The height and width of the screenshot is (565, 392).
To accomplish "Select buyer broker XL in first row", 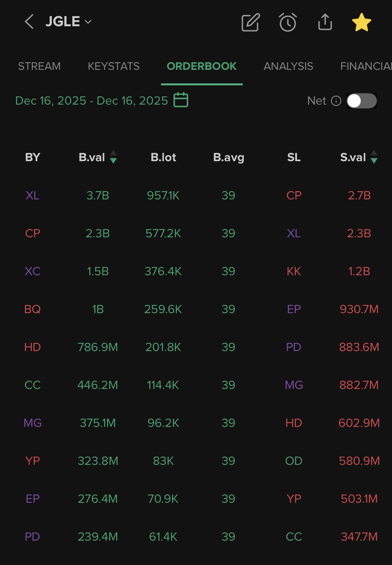I will pyautogui.click(x=33, y=195).
